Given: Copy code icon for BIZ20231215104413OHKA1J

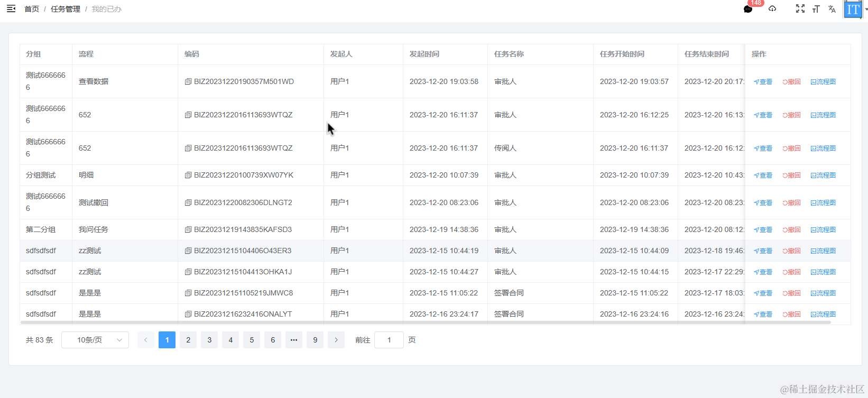Looking at the screenshot, I should click(x=188, y=272).
